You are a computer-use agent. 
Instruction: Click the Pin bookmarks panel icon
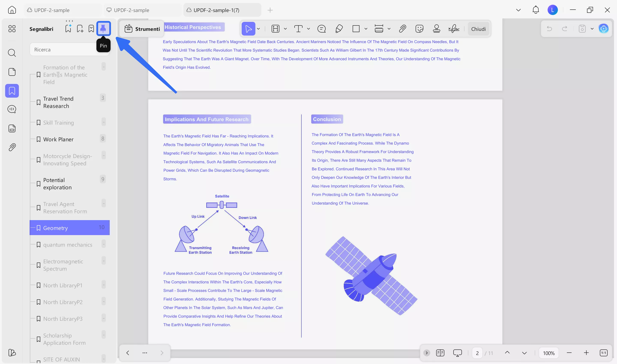(x=103, y=29)
